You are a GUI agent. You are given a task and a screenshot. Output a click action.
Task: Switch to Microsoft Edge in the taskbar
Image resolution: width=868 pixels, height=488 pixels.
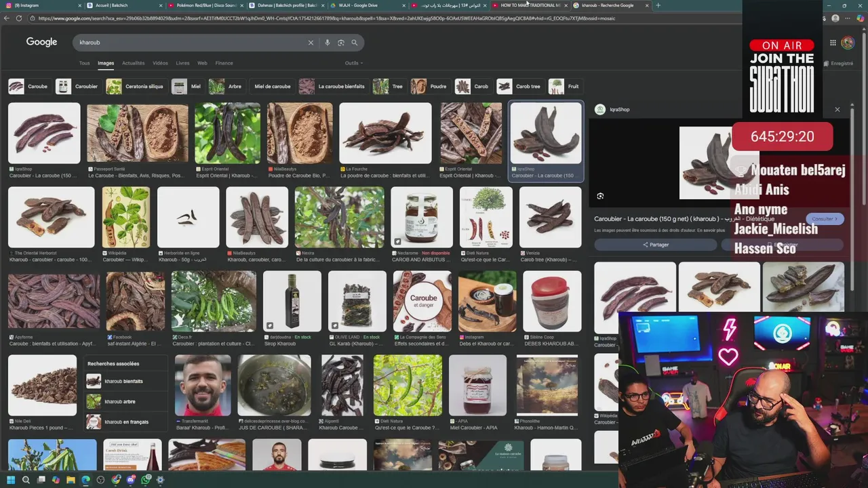tap(85, 480)
